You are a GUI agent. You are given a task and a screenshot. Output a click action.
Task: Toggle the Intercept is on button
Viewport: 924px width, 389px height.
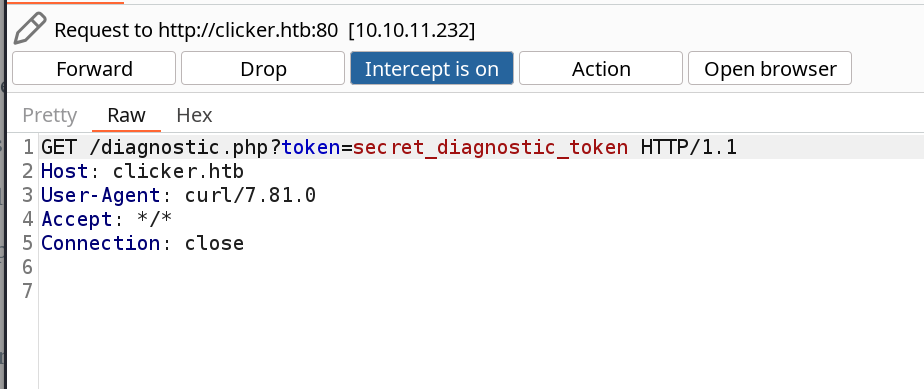click(432, 68)
